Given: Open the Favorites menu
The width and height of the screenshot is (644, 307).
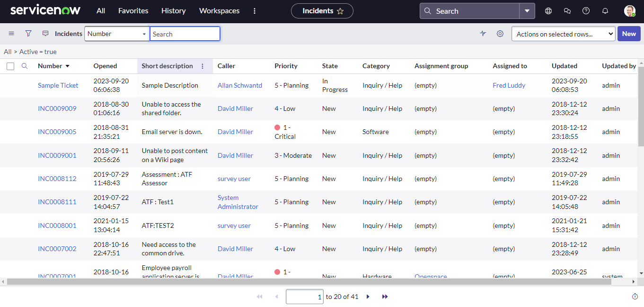Looking at the screenshot, I should [x=133, y=11].
